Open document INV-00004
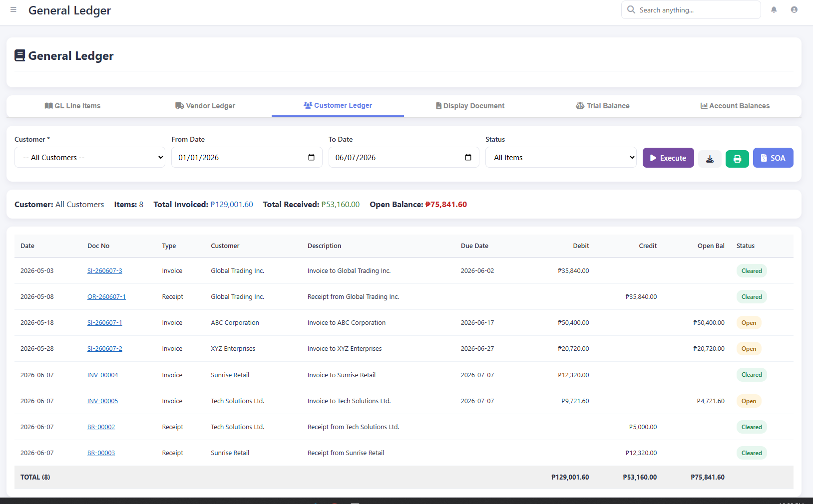813x504 pixels. [x=103, y=375]
